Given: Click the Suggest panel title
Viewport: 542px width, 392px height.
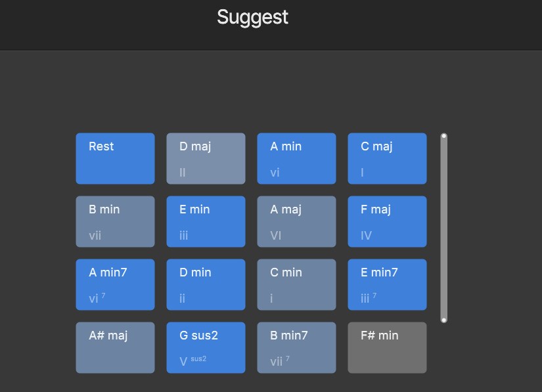Looking at the screenshot, I should point(252,17).
